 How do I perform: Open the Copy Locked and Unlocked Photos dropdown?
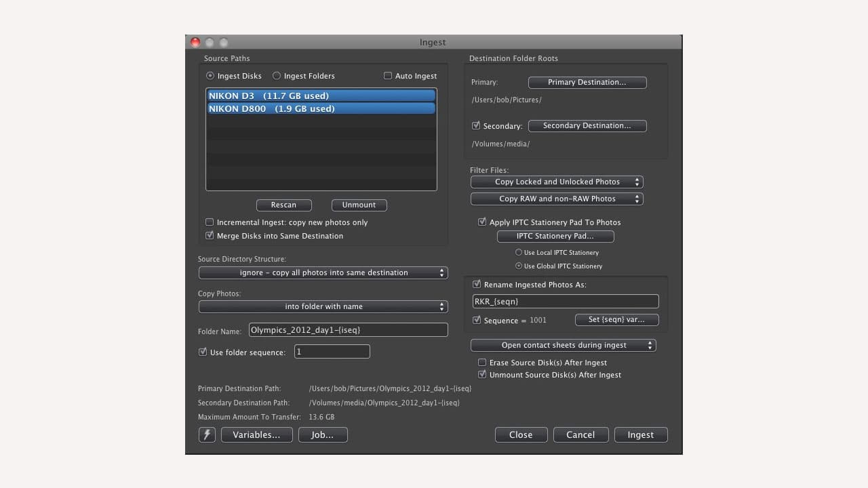pos(557,182)
